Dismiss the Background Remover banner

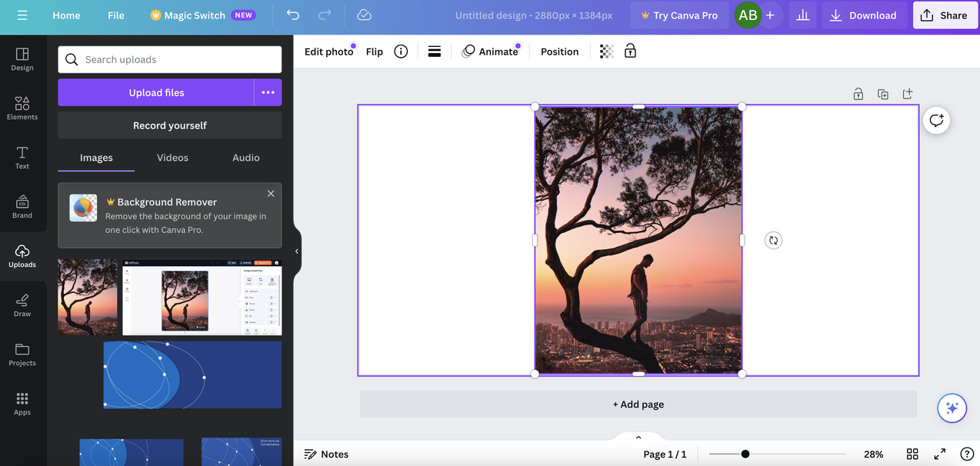coord(271,194)
